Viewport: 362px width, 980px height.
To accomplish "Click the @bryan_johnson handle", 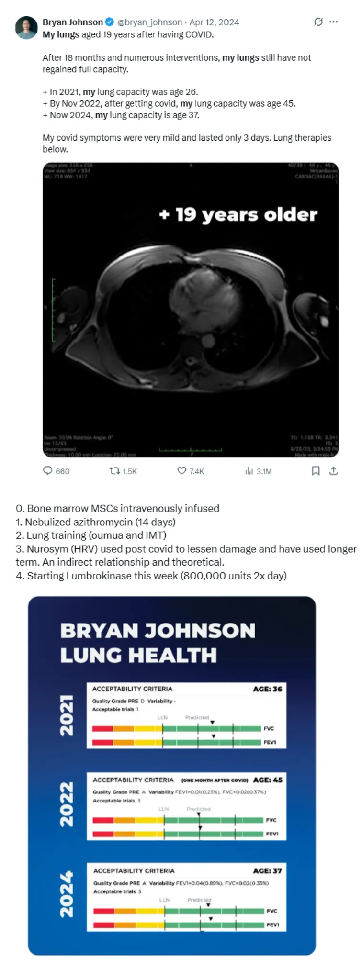I will [149, 22].
